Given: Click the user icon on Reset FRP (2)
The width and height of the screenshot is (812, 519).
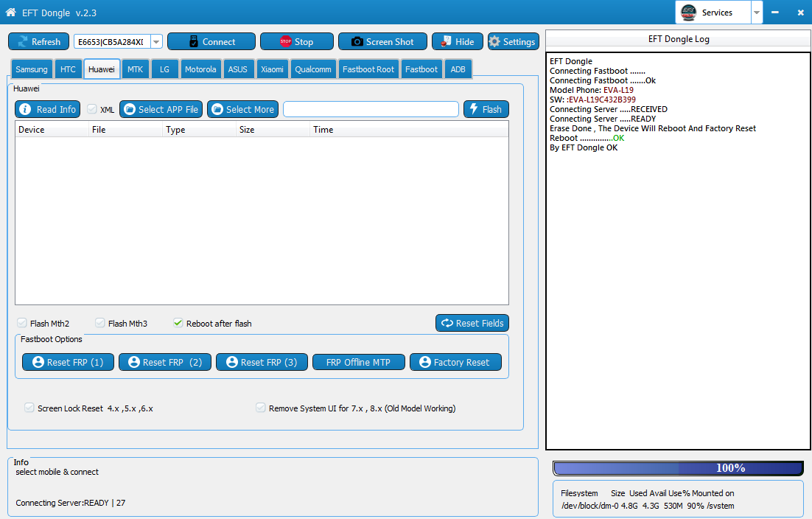Looking at the screenshot, I should click(134, 362).
